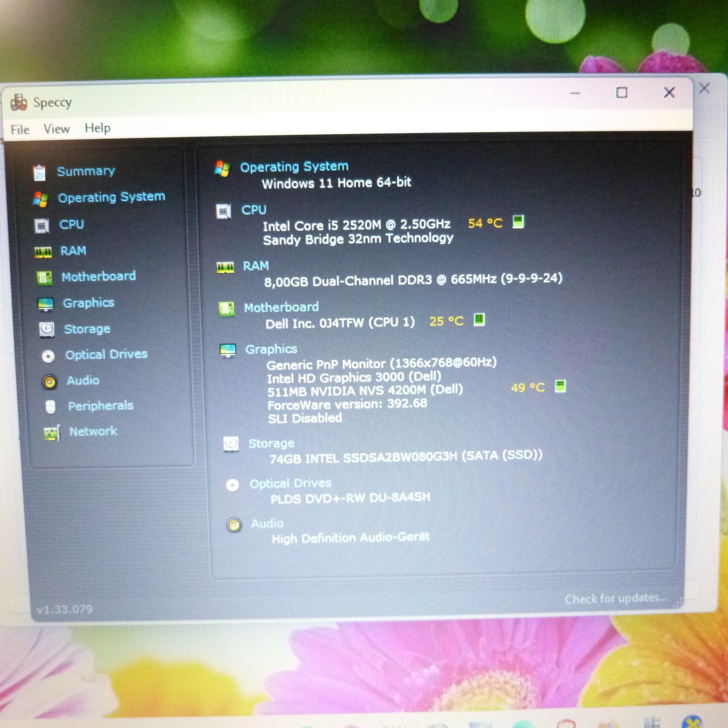
Task: Select Motherboard in the sidebar
Action: tap(98, 276)
